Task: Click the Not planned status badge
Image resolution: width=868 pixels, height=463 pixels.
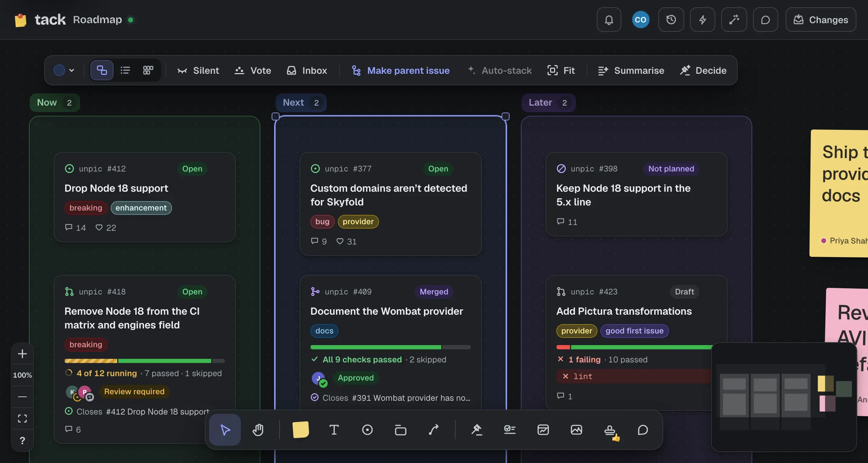Action: click(x=671, y=169)
